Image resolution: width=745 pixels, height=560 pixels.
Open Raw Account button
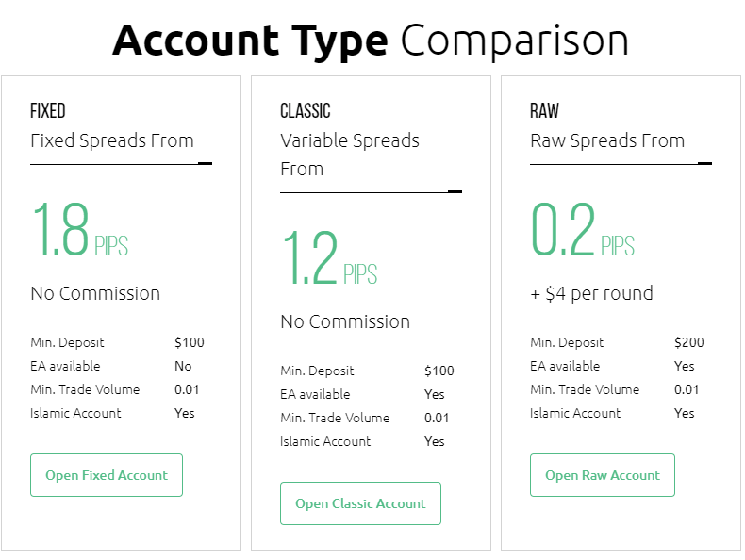pyautogui.click(x=603, y=475)
